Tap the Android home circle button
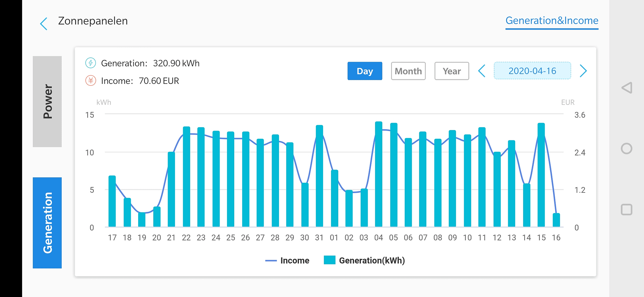Screen dimensions: 644x297 [x=627, y=148]
